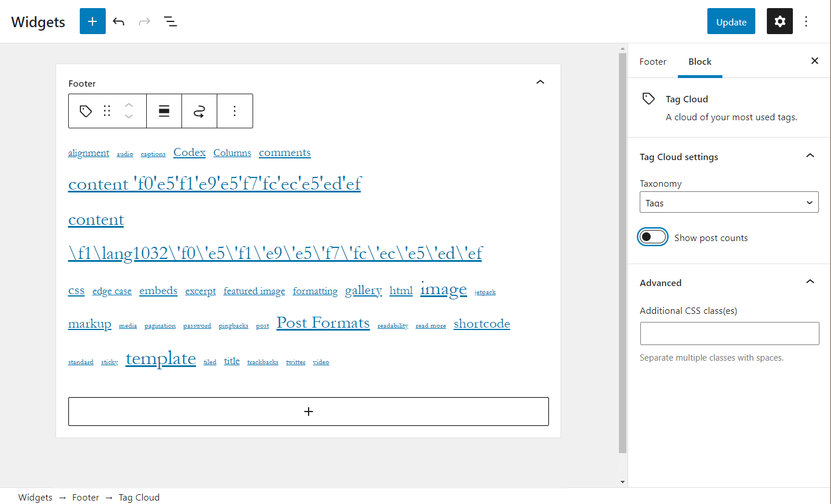
Task: Open the editor Settings gear
Action: click(780, 21)
